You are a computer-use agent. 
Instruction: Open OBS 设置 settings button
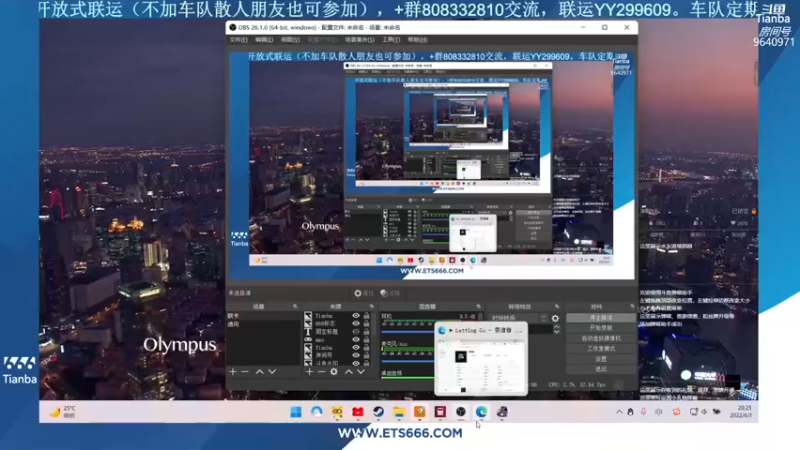tap(601, 359)
